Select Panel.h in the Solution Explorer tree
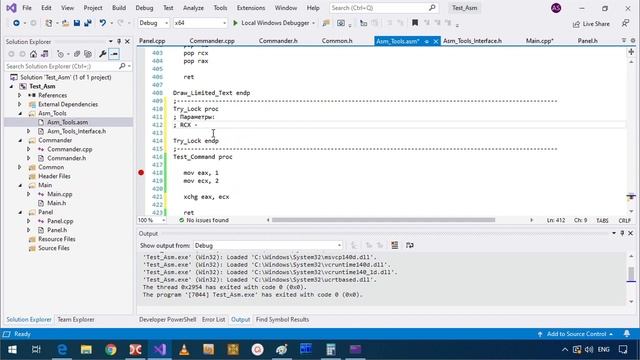 (x=56, y=230)
